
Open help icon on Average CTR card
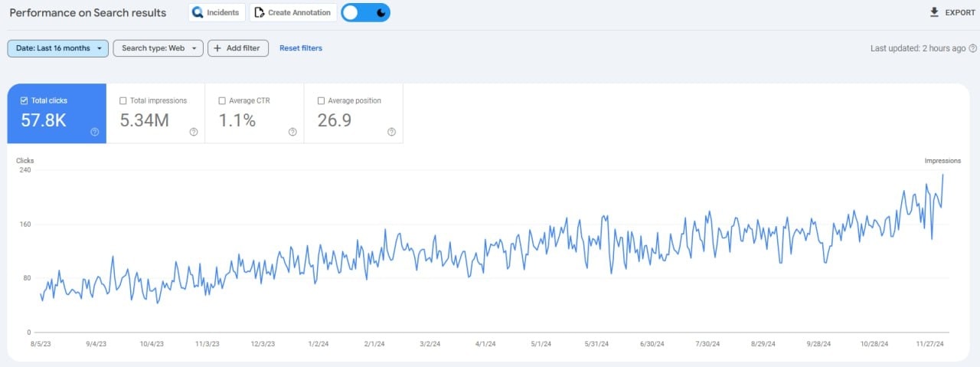(292, 132)
